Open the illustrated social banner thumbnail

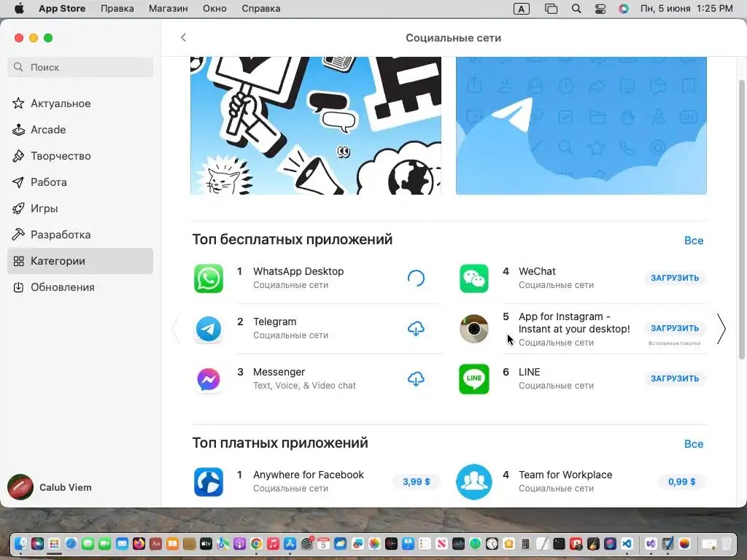(x=316, y=125)
